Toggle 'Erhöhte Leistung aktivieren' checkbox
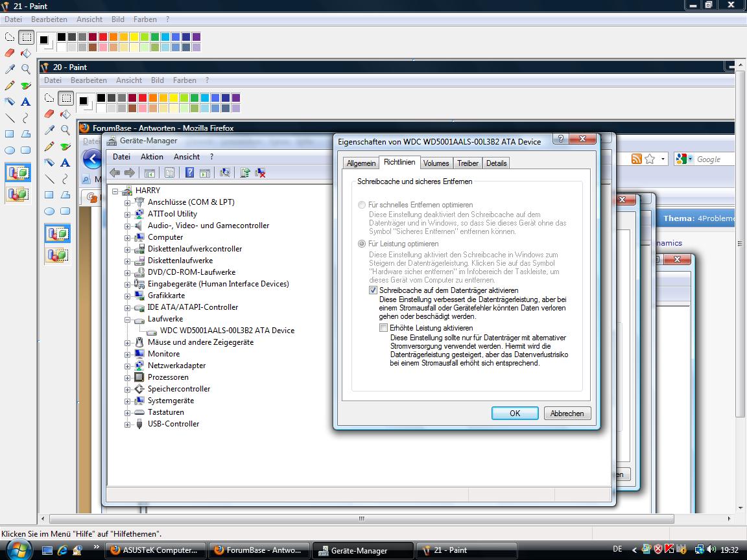The width and height of the screenshot is (747, 560). pos(383,327)
